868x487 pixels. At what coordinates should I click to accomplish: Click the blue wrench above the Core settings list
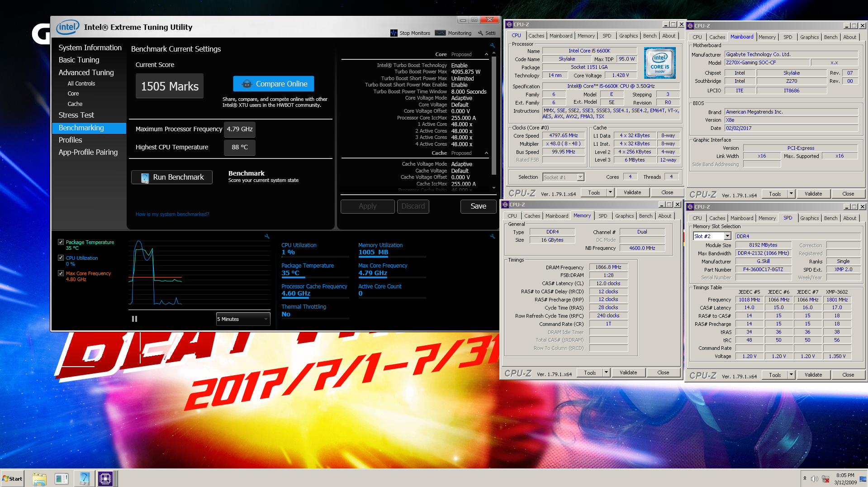click(493, 45)
